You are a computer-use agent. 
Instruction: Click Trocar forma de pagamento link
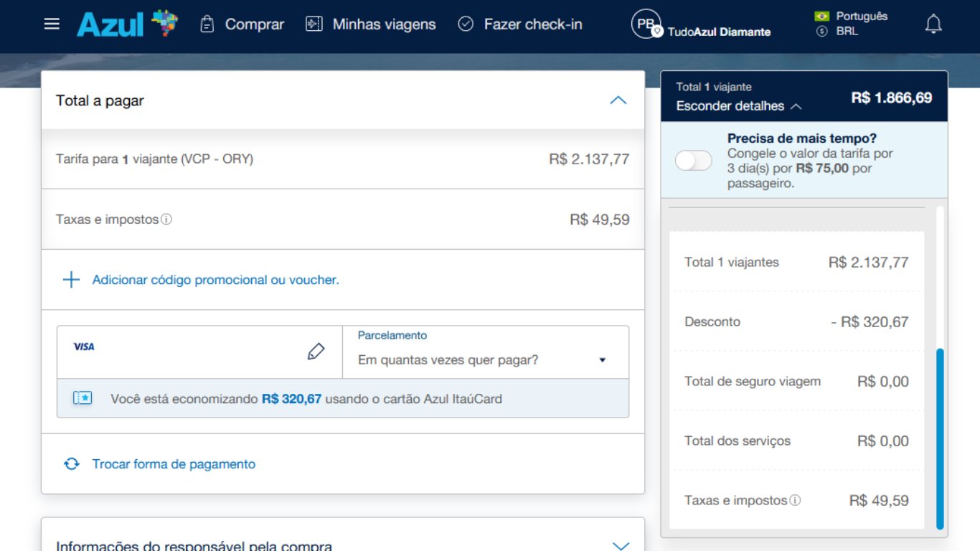174,464
